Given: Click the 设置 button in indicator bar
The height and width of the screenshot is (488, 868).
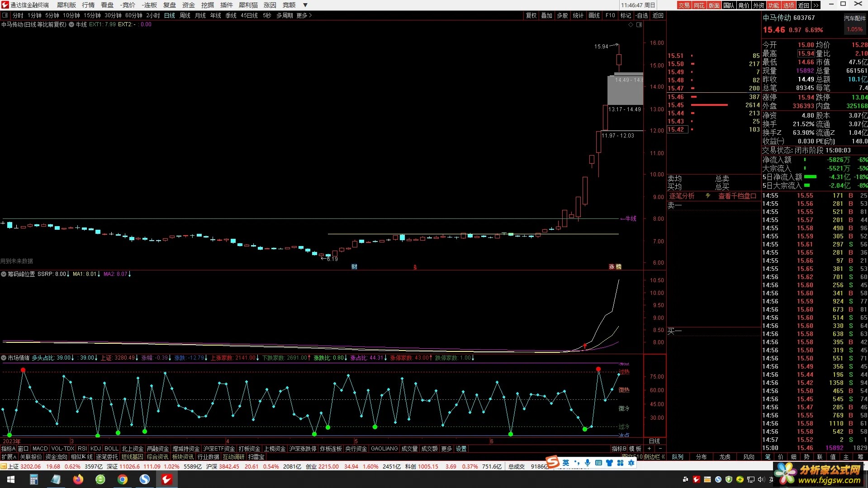Looking at the screenshot, I should [461, 449].
